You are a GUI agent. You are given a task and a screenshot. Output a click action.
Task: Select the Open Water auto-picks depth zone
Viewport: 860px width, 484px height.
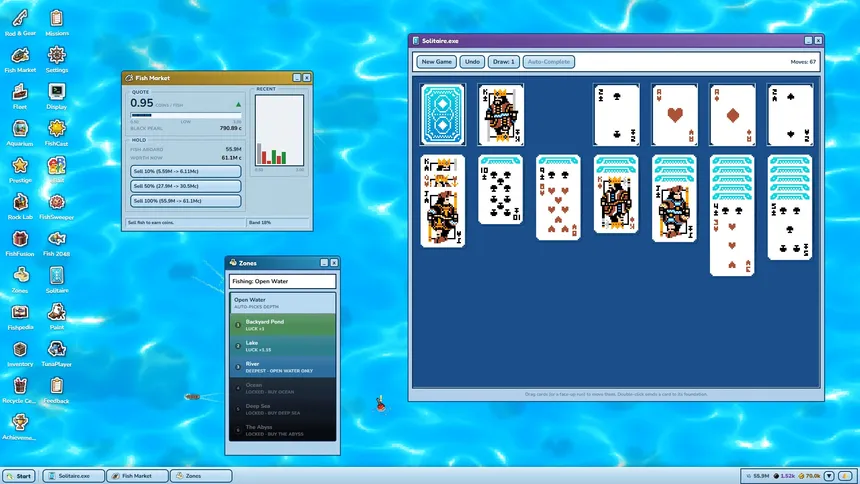(282, 303)
